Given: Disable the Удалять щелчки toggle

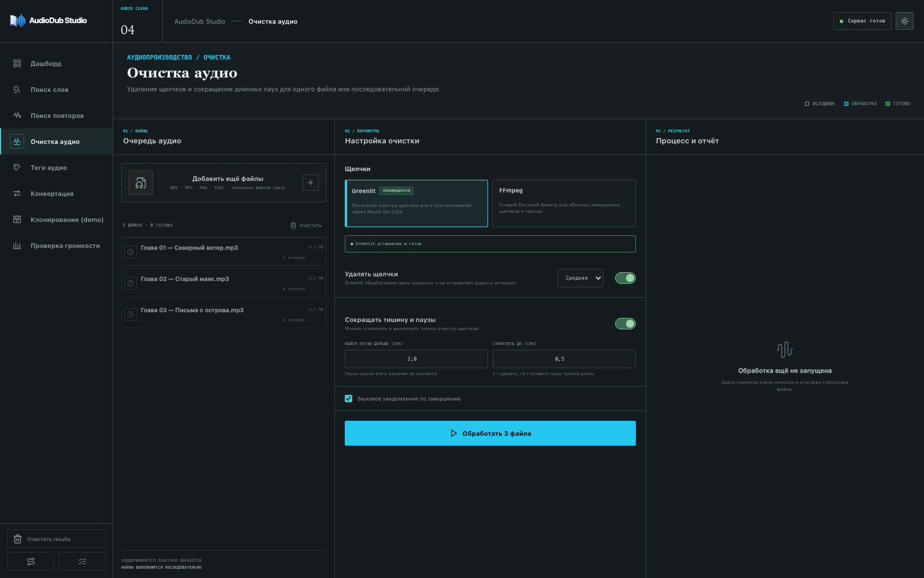Looking at the screenshot, I should click(x=625, y=278).
